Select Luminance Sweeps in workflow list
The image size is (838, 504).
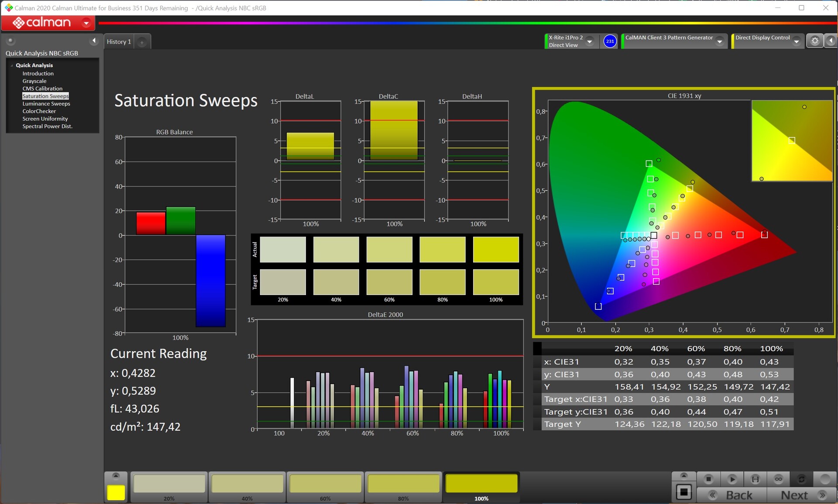coord(46,104)
